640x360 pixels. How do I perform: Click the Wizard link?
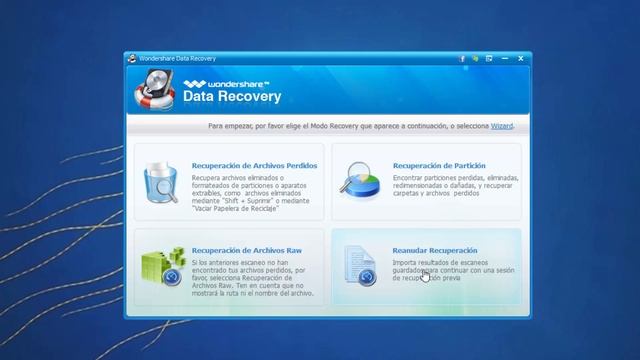(x=502, y=126)
